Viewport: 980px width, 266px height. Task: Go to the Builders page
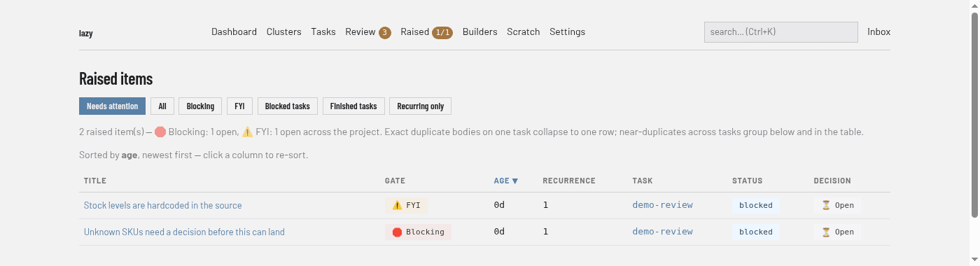(x=479, y=32)
